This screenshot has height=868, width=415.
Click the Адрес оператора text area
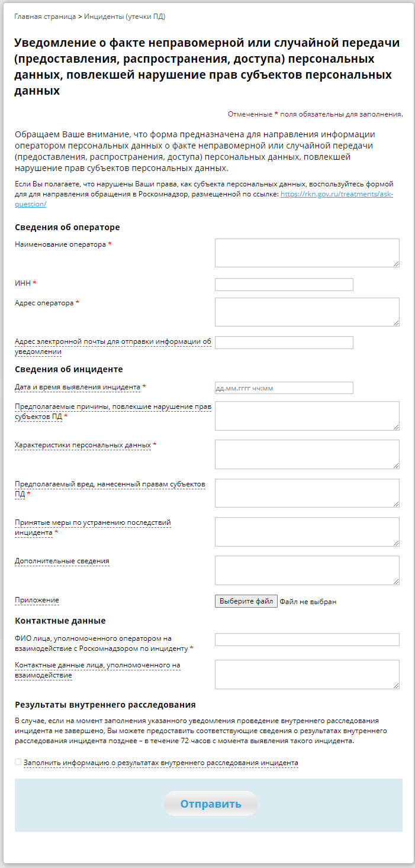[307, 312]
